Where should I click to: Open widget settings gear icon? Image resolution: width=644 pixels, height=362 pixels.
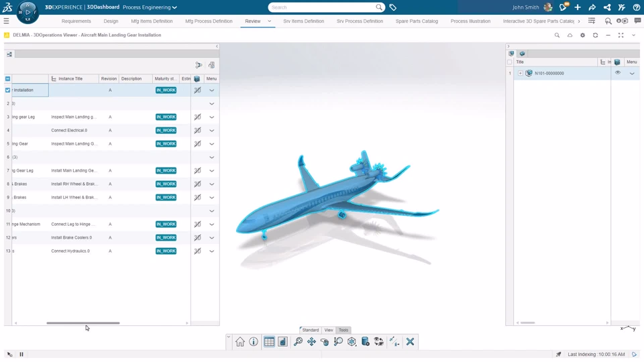coord(582,36)
